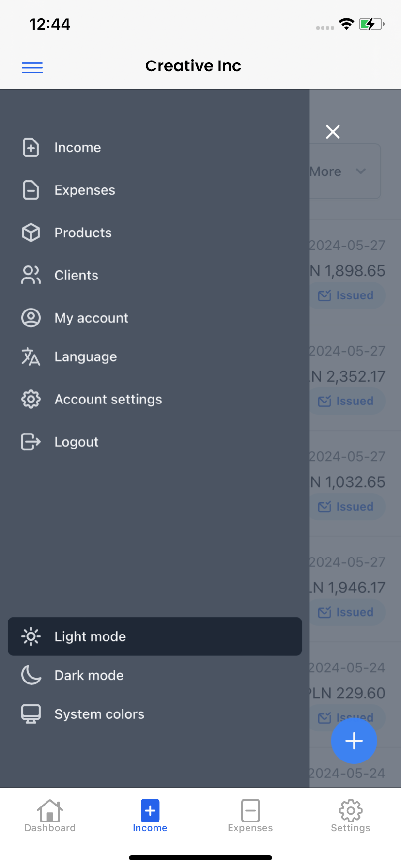Select the Products box icon

pos(31,232)
